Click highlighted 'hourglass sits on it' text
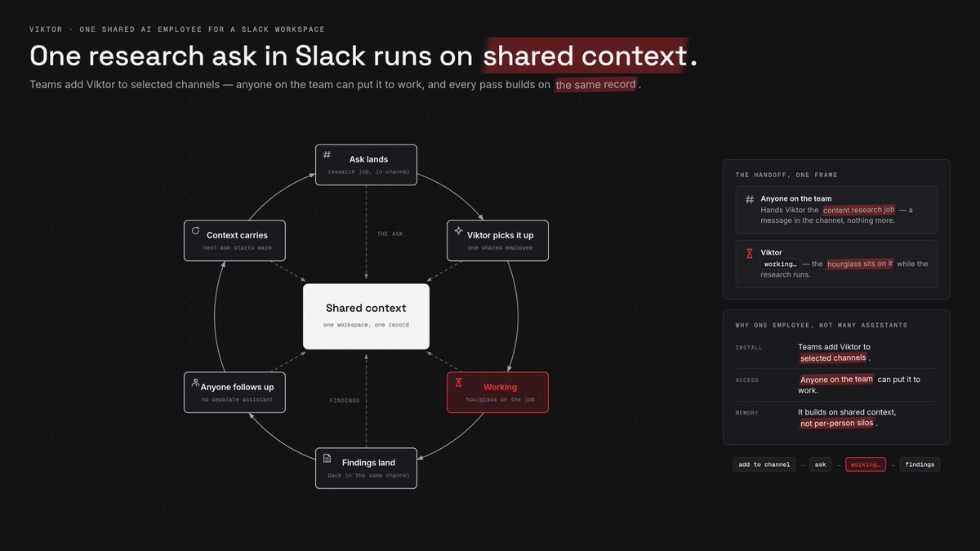Screen dimensions: 980x551 [x=860, y=264]
